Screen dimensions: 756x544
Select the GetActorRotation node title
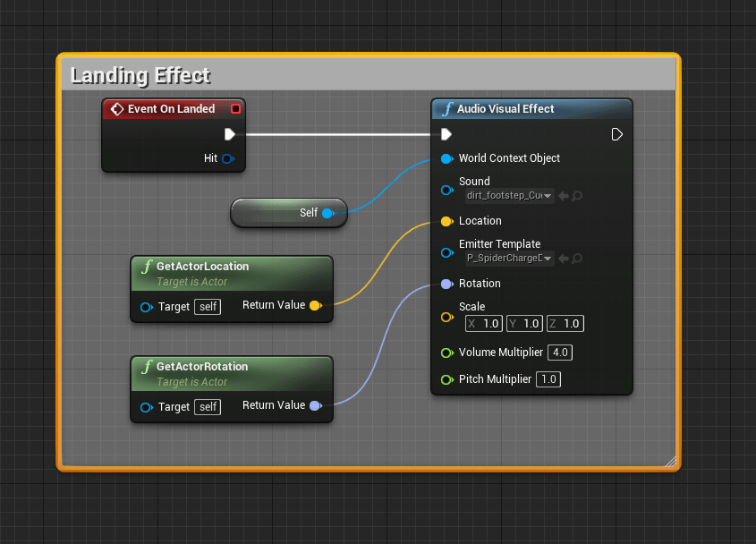202,367
